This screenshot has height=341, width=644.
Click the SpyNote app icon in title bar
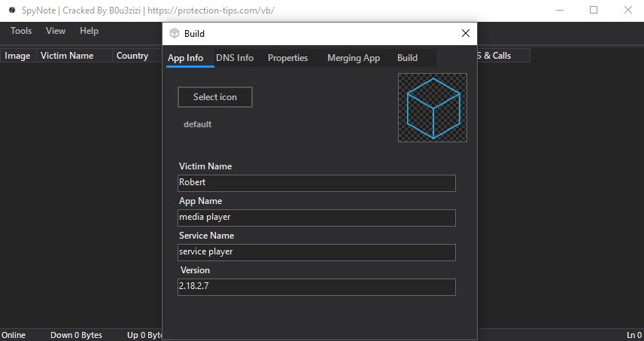[12, 10]
